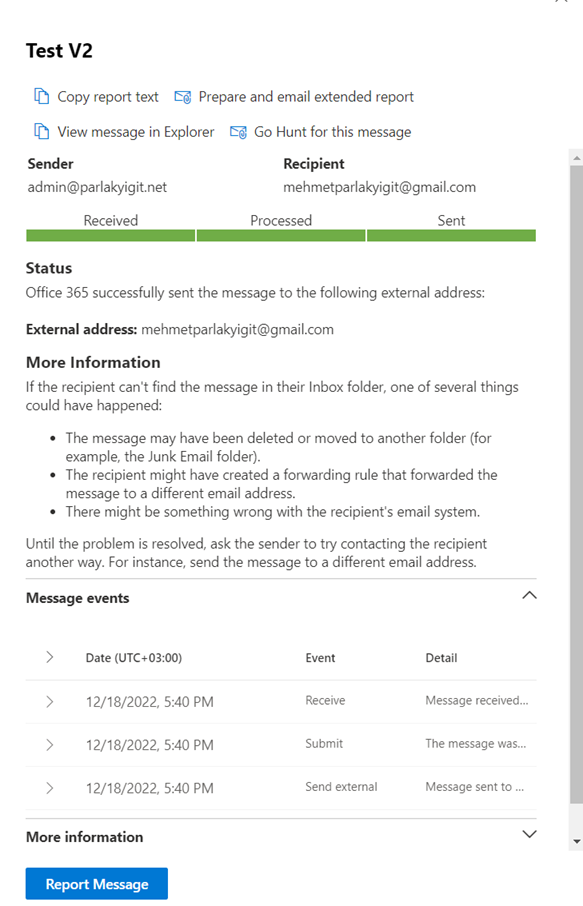Click the scrollbar up arrow
The image size is (583, 906).
point(577,157)
